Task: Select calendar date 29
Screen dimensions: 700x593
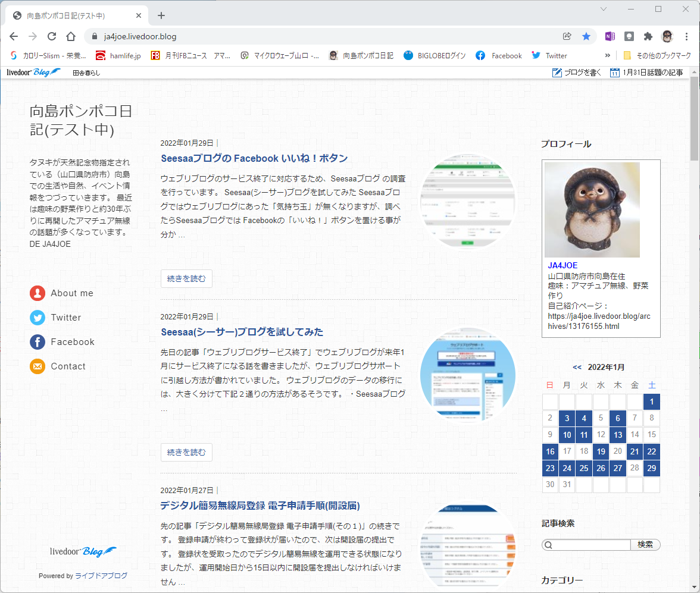Action: (651, 468)
